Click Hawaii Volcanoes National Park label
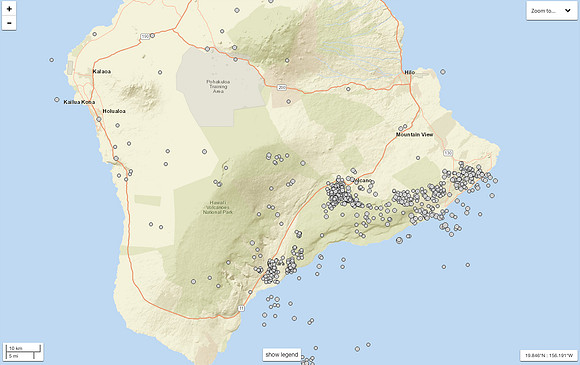The height and width of the screenshot is (365, 580). point(218,207)
